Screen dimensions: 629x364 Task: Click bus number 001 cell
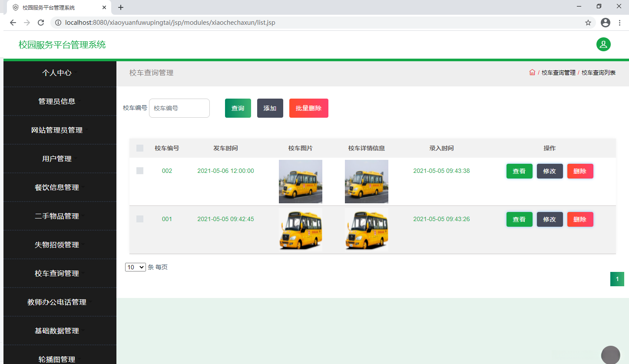click(167, 219)
